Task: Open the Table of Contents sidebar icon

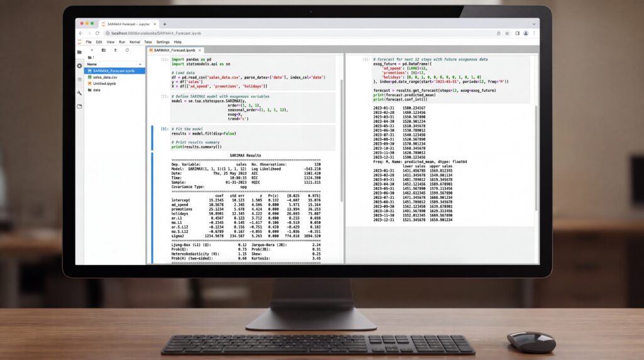Action: point(79,79)
